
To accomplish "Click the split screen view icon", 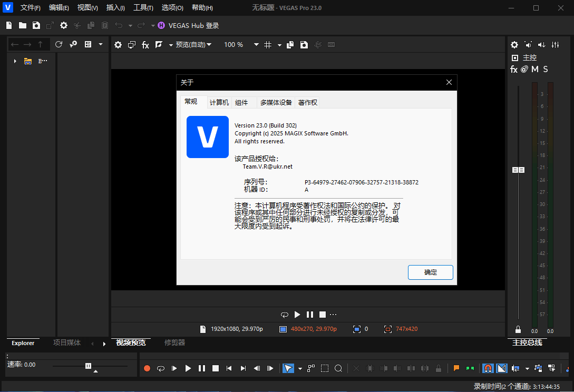I will point(159,45).
